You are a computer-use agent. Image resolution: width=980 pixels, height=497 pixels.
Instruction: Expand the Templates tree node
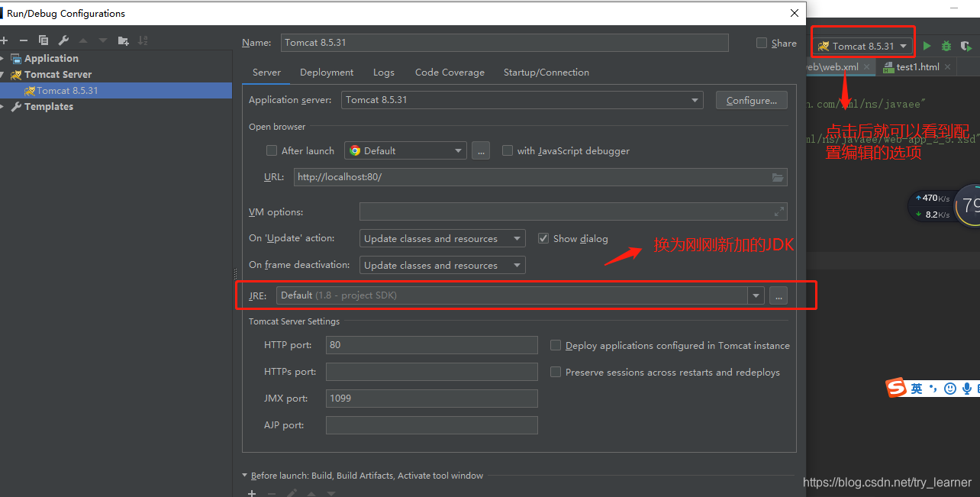click(x=3, y=107)
